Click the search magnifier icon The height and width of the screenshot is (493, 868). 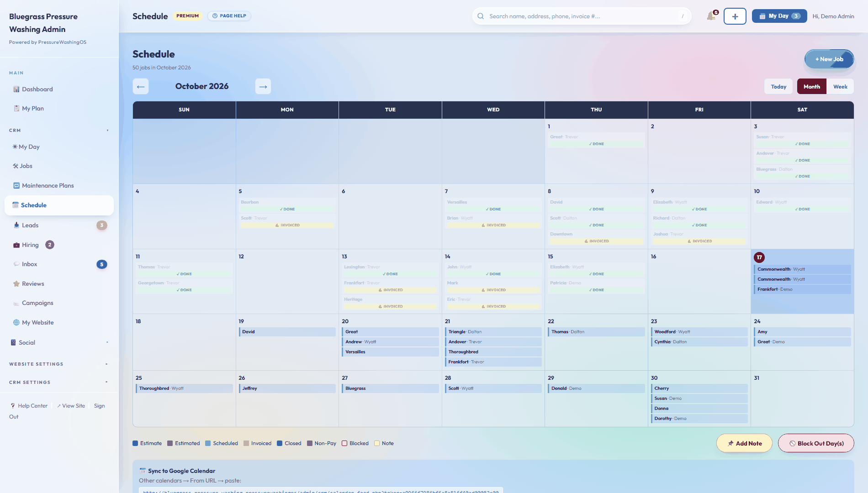point(481,16)
